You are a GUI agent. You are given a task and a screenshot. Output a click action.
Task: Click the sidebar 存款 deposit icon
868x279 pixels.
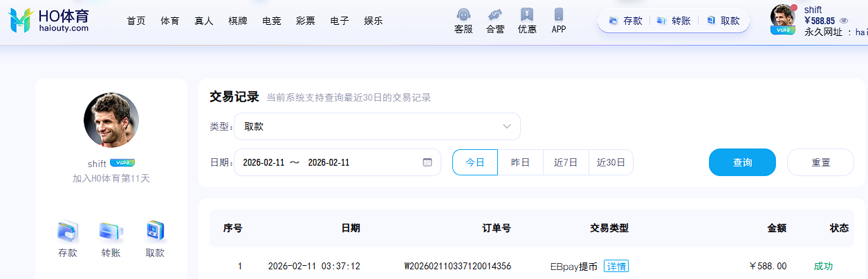coord(68,231)
